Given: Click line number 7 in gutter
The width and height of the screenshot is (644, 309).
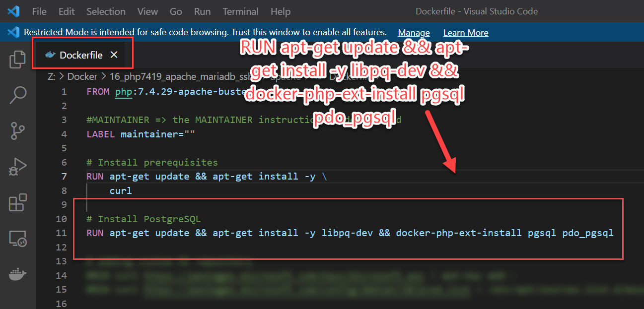Looking at the screenshot, I should coord(64,177).
